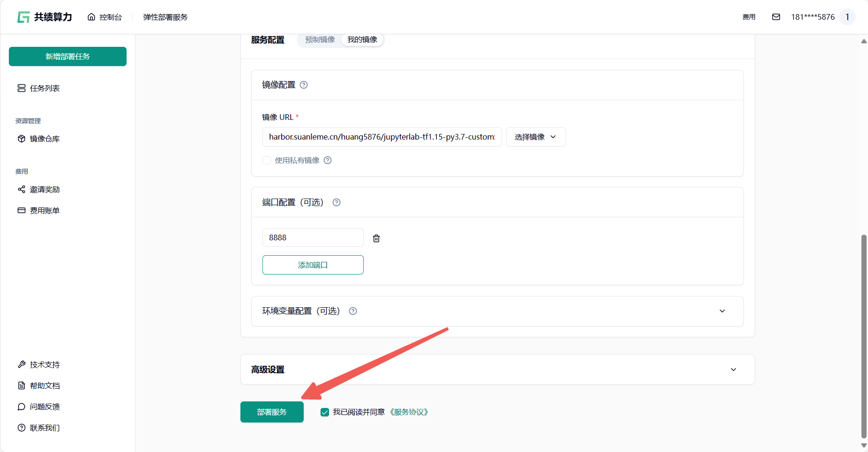Image resolution: width=868 pixels, height=452 pixels.
Task: Click the 部署服务 button
Action: click(x=272, y=412)
